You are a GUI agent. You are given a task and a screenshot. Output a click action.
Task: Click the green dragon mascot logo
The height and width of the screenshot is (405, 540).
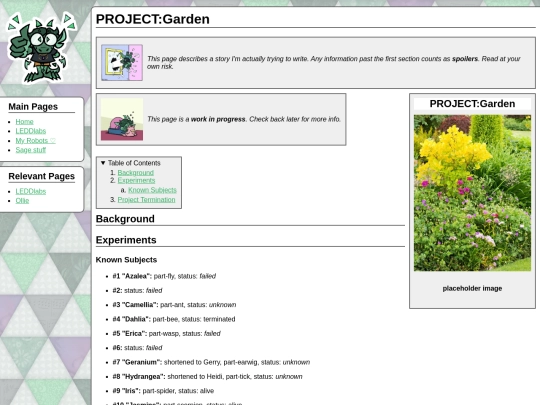pos(41,48)
